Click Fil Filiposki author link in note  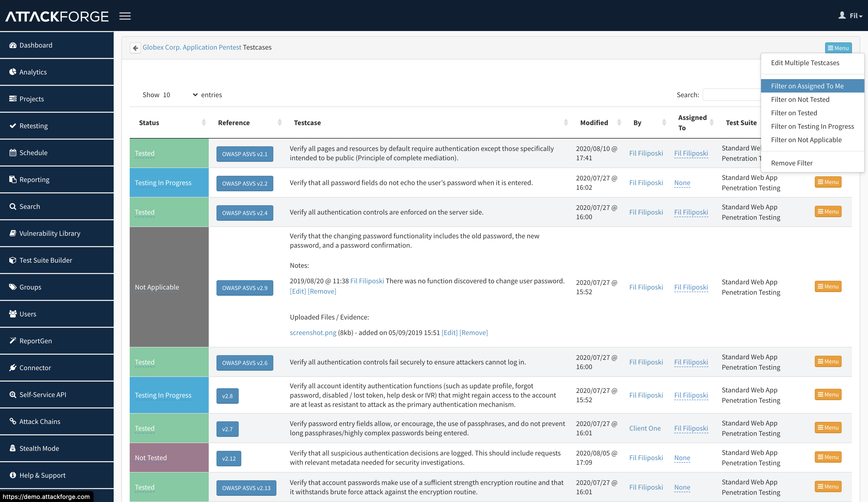click(x=367, y=281)
